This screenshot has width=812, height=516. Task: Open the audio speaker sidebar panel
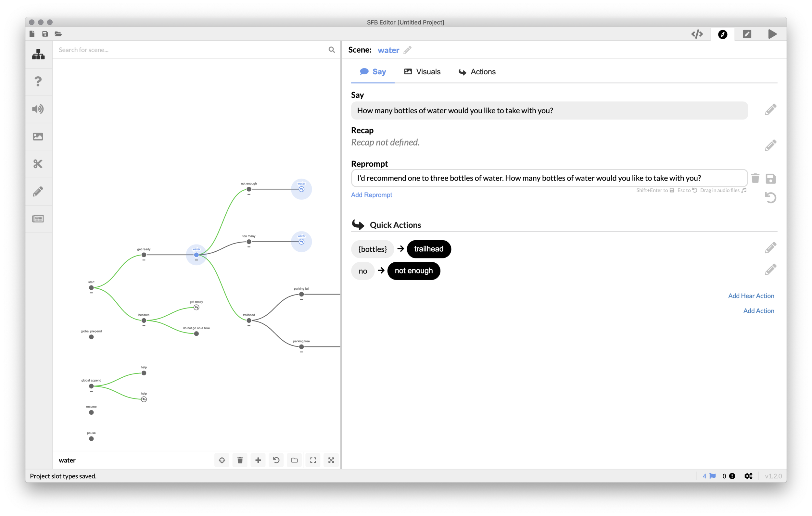(x=38, y=109)
